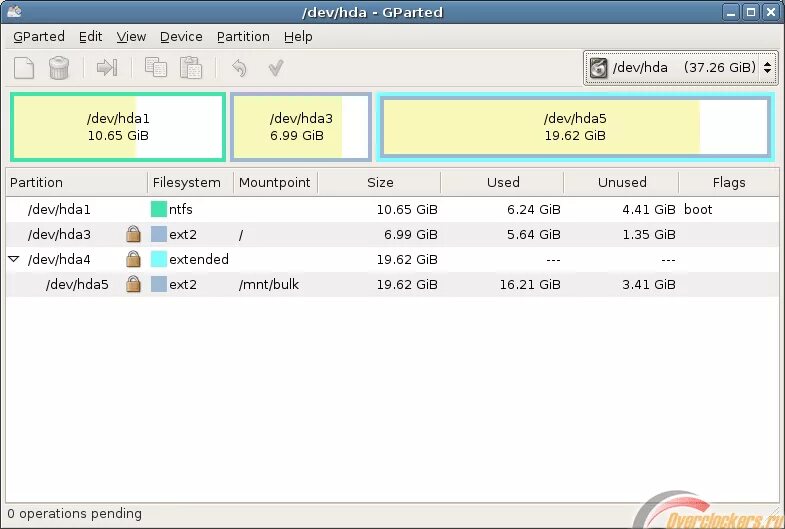The height and width of the screenshot is (529, 785).
Task: Click the '5.64 GiB' used value
Action: point(534,234)
